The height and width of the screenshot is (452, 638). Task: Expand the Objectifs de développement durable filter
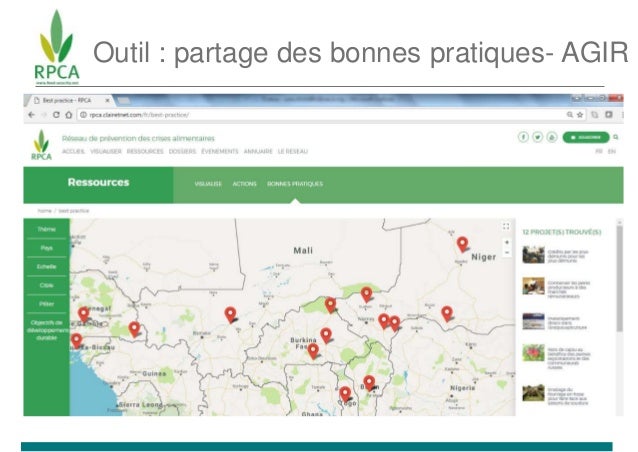[46, 330]
